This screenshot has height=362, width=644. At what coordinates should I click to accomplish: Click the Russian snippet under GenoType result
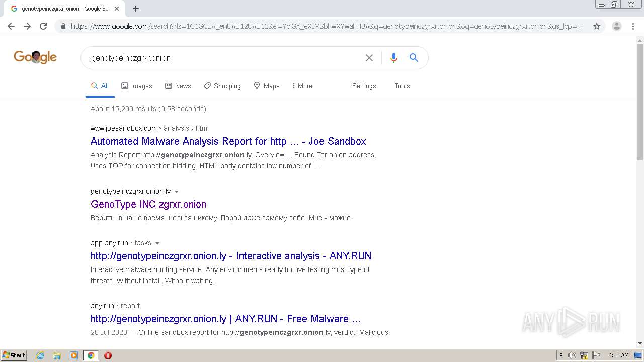[221, 218]
